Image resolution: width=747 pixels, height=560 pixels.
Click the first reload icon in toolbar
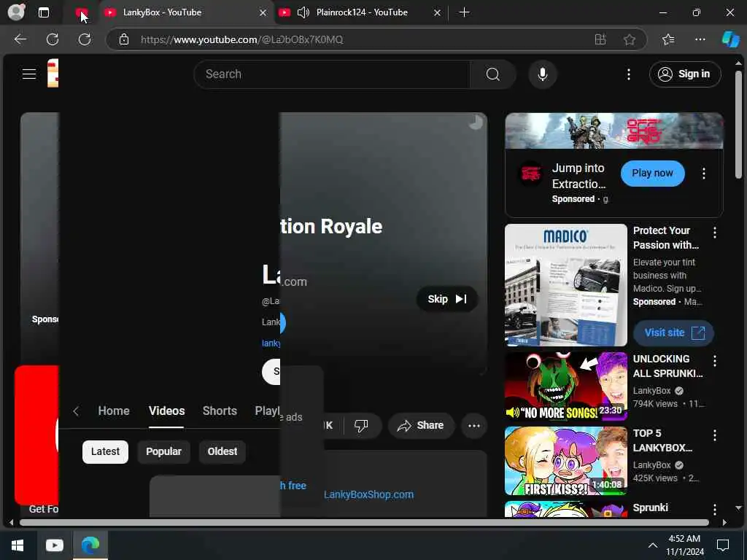click(x=53, y=39)
